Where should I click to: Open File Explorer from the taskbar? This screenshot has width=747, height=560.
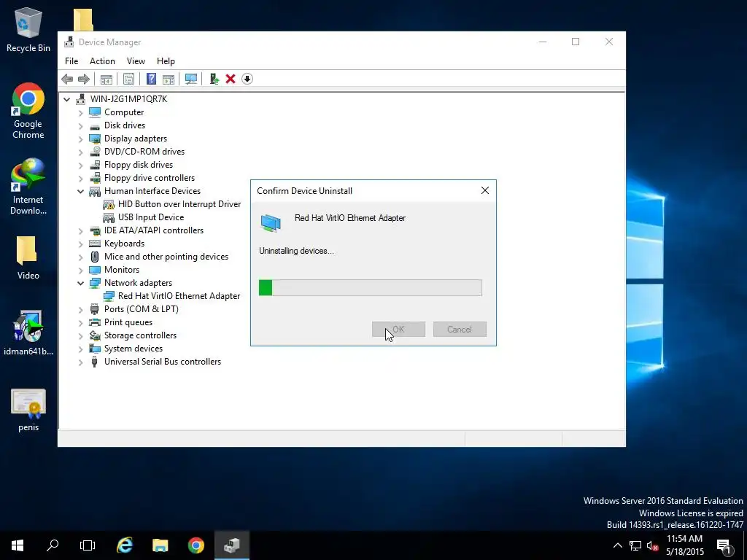[x=160, y=545]
